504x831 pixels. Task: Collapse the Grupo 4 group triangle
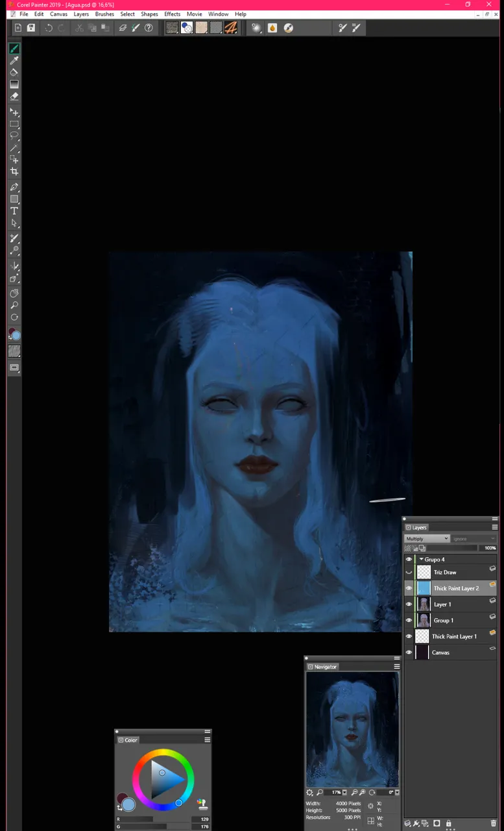(421, 559)
